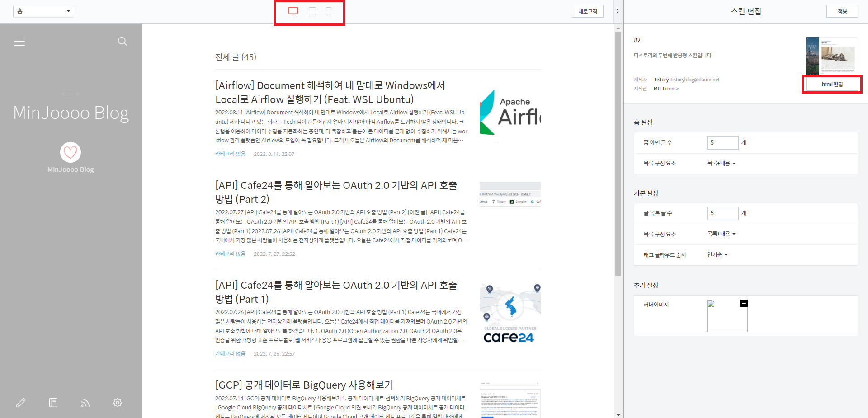The height and width of the screenshot is (418, 868).
Task: Click the html 편집 button
Action: pos(832,85)
